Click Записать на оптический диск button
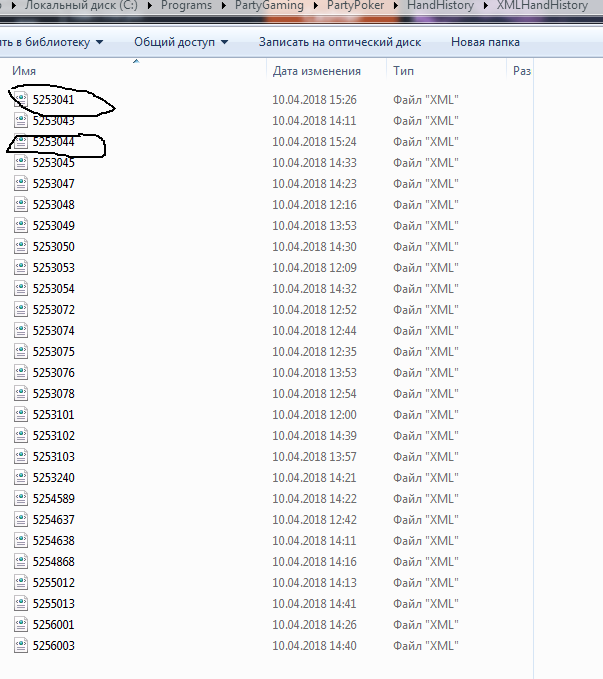Screen dimensions: 603x679 click(x=340, y=42)
